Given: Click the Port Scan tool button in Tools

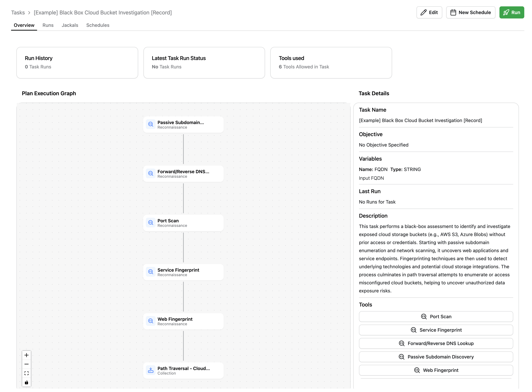Looking at the screenshot, I should point(436,317).
